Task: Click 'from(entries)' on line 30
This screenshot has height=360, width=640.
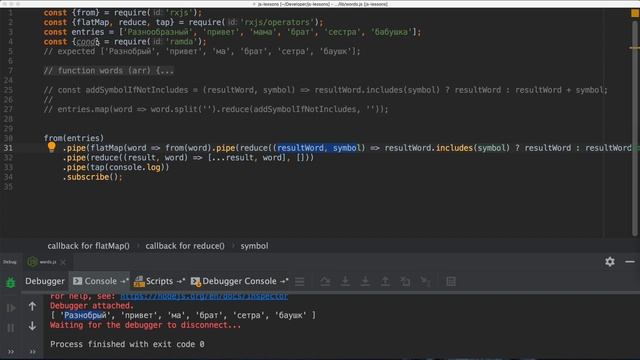Action: pos(74,138)
